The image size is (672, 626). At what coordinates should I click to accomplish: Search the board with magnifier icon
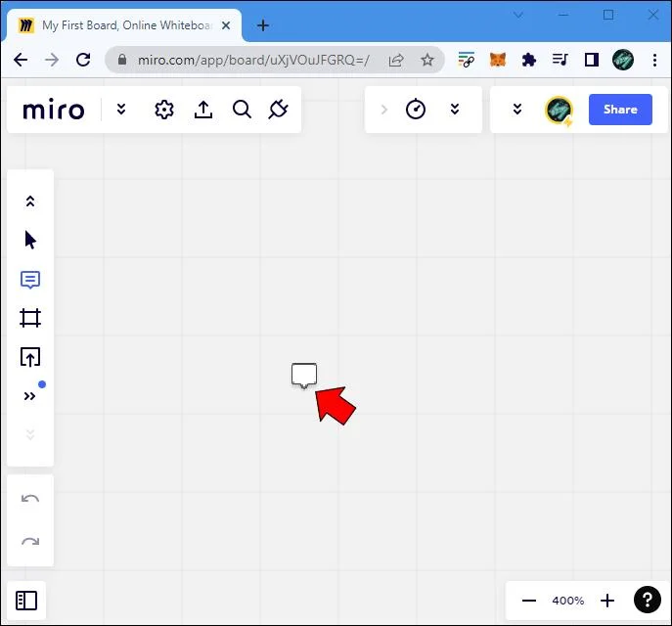(243, 110)
